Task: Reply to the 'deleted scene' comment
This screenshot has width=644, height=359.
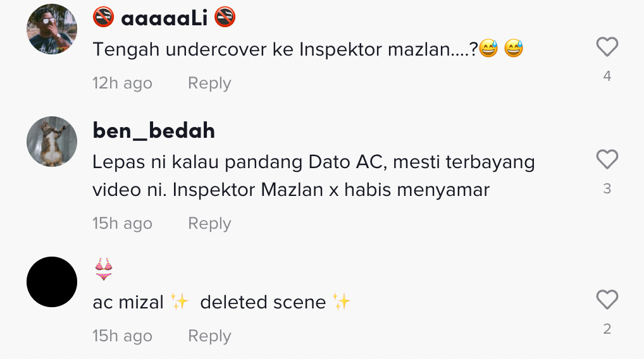Action: pyautogui.click(x=209, y=336)
